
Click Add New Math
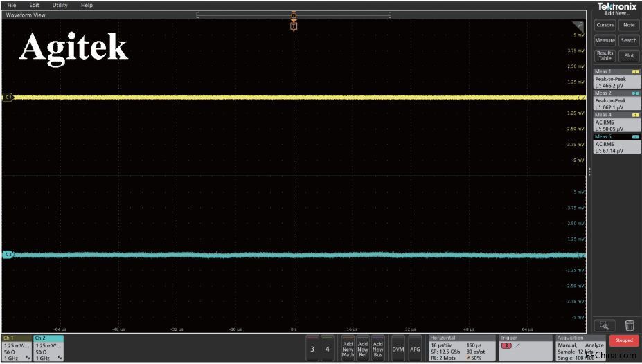pyautogui.click(x=348, y=349)
